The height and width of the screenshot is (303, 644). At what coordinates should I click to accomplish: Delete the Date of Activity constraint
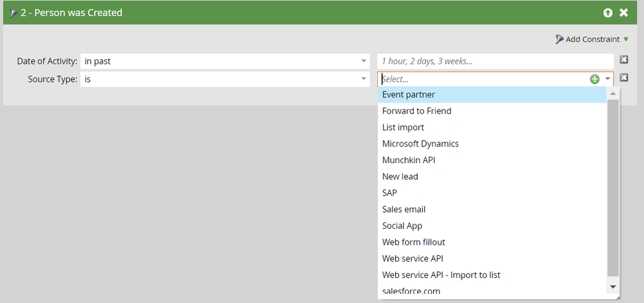tap(623, 60)
